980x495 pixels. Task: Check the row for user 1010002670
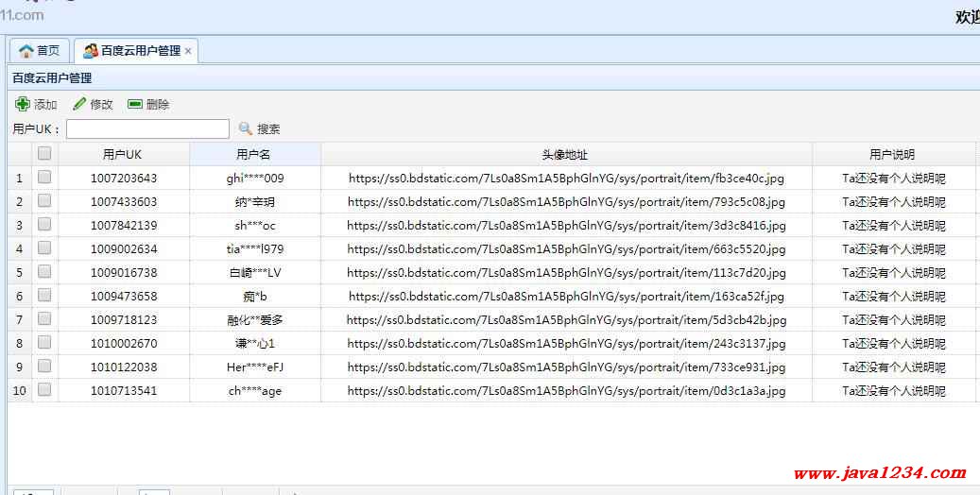[x=44, y=343]
